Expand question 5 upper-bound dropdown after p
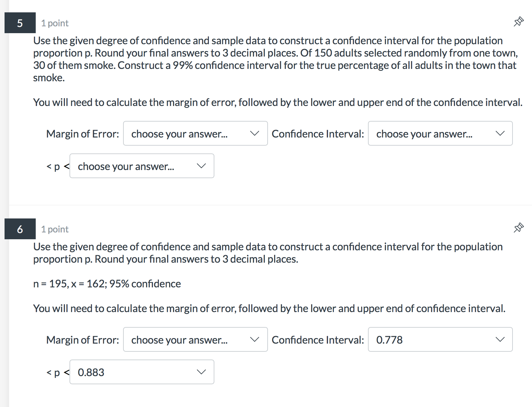 (142, 166)
